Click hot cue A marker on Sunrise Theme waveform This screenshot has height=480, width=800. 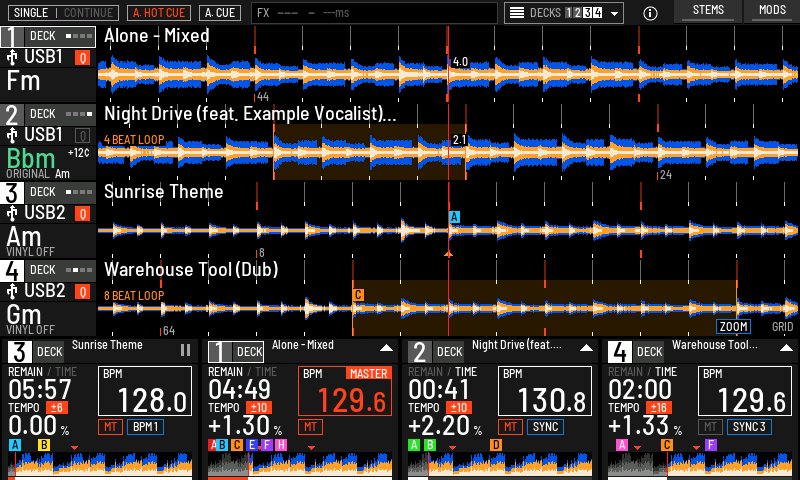pos(454,217)
